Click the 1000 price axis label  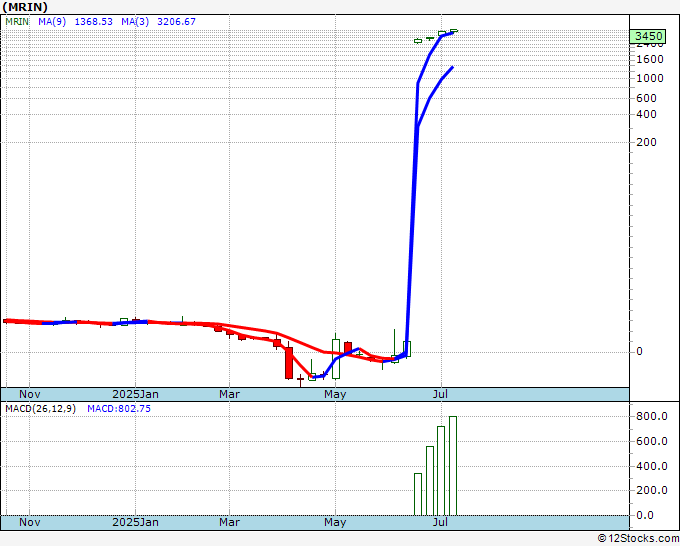coord(650,78)
